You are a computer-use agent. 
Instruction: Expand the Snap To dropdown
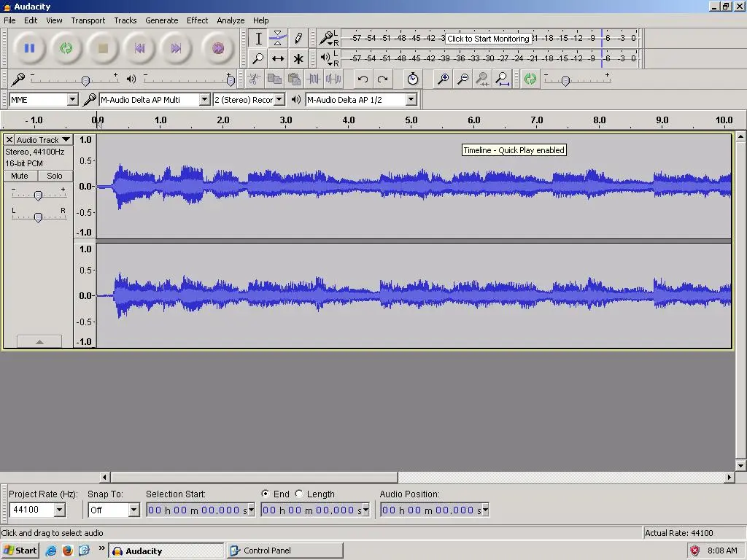tap(133, 510)
